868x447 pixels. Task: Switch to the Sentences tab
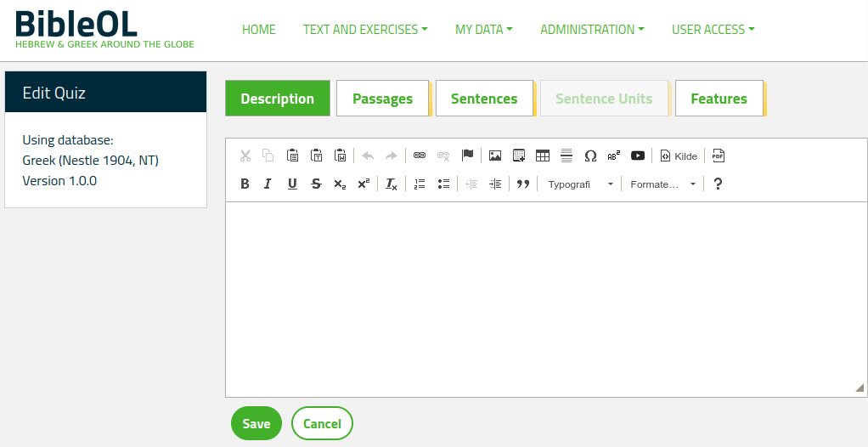pos(484,99)
